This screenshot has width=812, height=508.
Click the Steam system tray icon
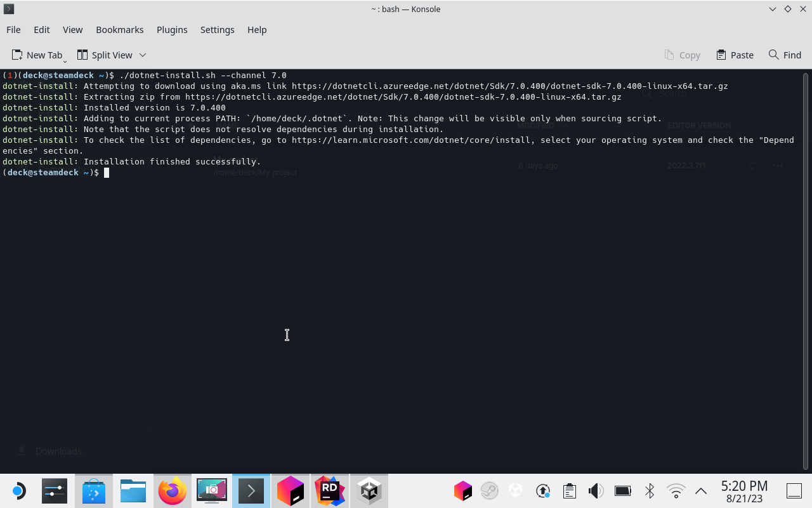click(489, 491)
